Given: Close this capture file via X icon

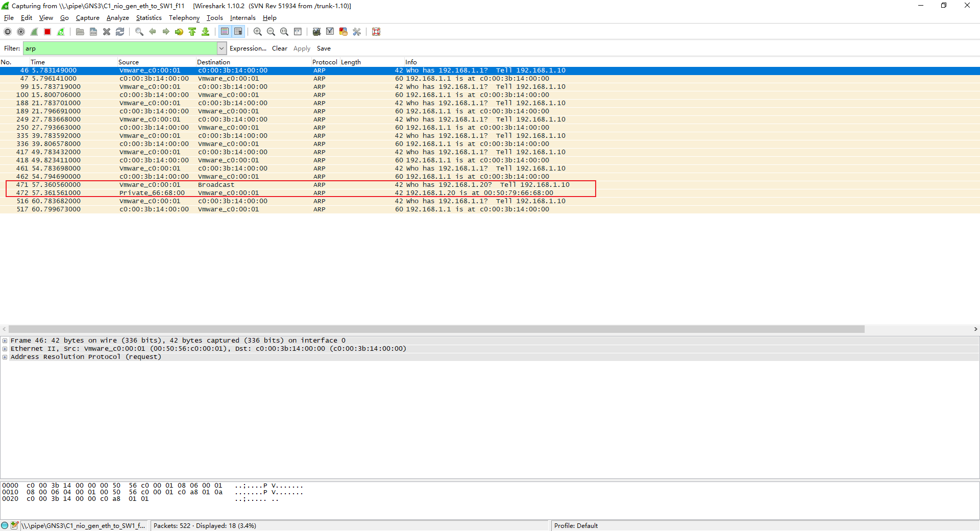Looking at the screenshot, I should 107,32.
